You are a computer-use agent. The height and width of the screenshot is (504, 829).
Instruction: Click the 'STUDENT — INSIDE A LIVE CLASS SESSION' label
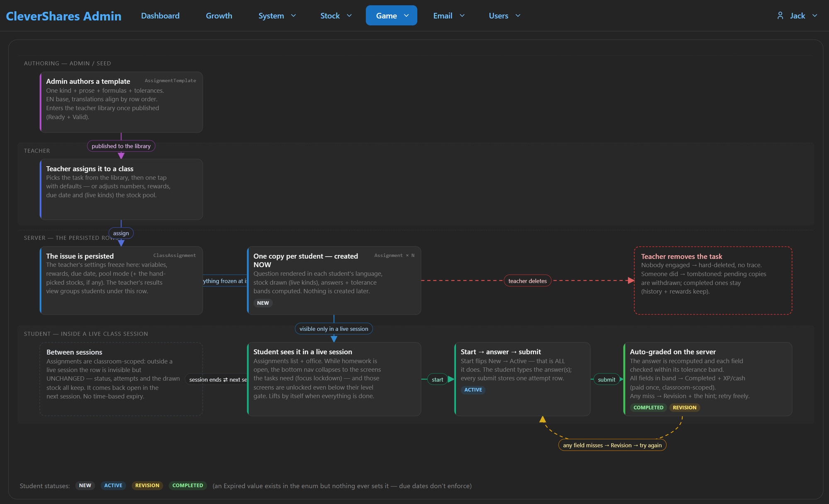(x=86, y=334)
